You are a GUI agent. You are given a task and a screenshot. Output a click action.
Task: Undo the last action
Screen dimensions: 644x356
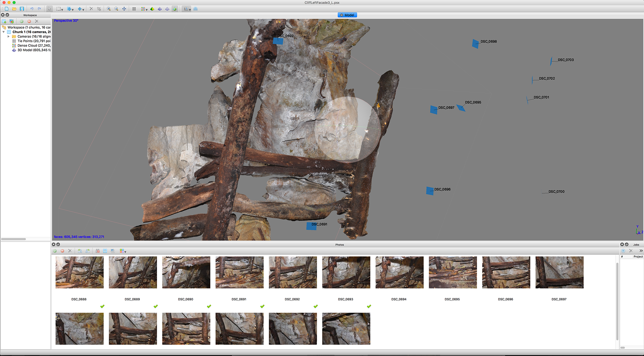pyautogui.click(x=32, y=9)
